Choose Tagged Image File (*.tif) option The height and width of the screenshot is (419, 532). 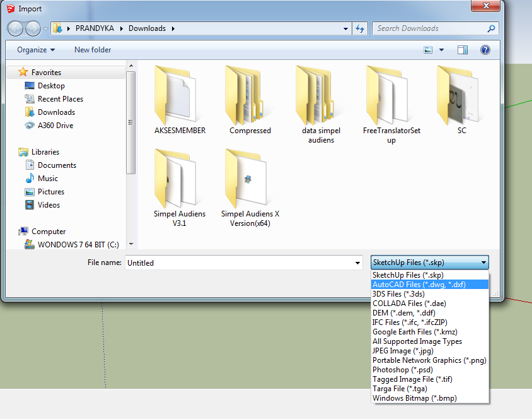click(x=430, y=380)
